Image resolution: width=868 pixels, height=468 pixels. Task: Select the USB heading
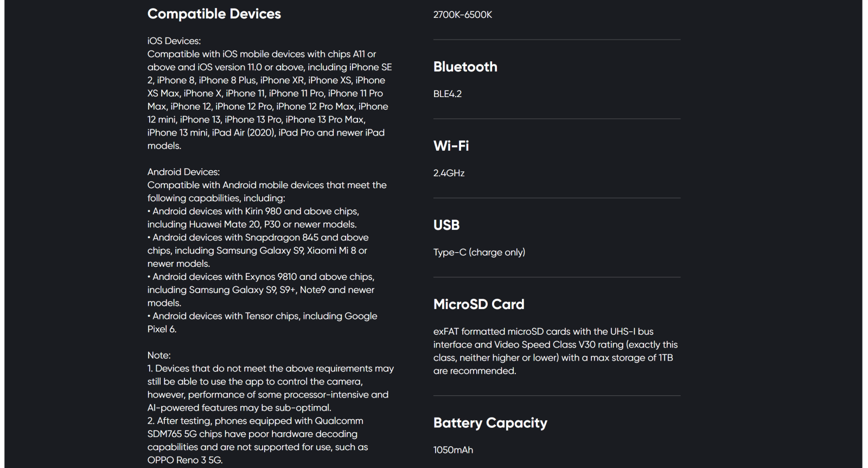[x=446, y=225]
